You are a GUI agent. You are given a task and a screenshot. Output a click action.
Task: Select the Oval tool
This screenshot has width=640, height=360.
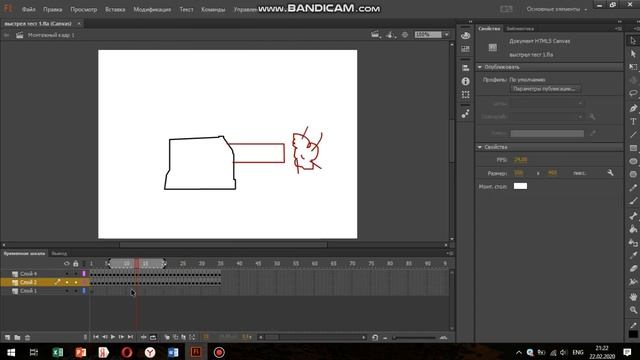click(x=633, y=161)
